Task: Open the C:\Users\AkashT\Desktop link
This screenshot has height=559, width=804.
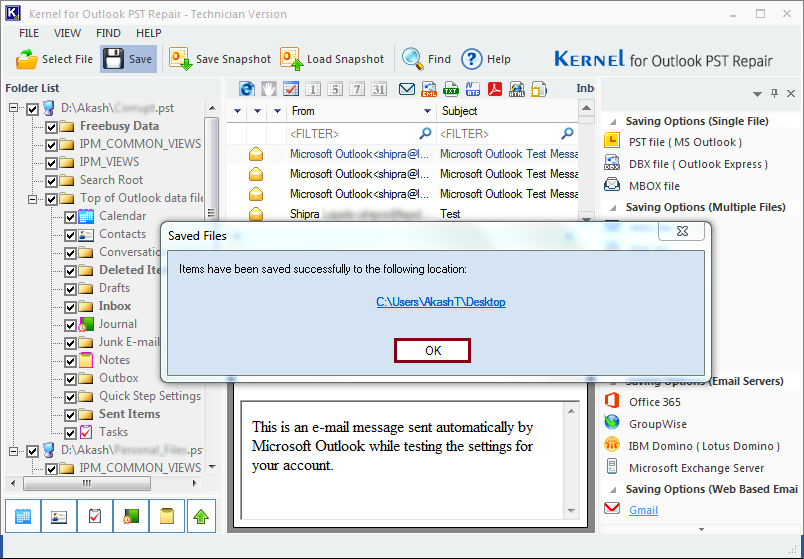Action: (x=441, y=302)
